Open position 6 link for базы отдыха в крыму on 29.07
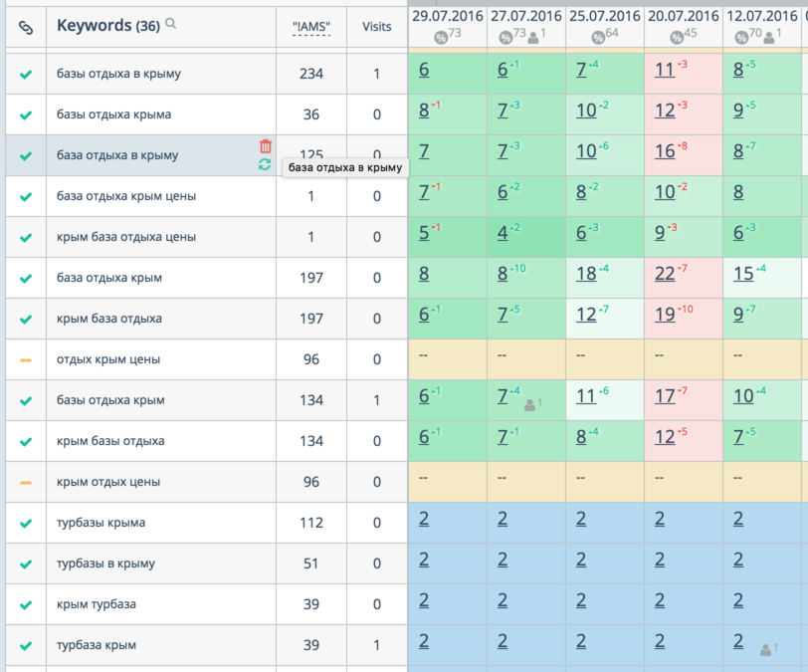The image size is (808, 672). pos(424,70)
